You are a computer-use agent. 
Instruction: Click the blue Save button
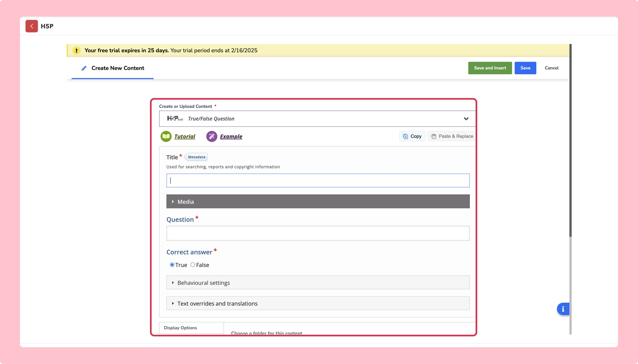[x=525, y=68]
